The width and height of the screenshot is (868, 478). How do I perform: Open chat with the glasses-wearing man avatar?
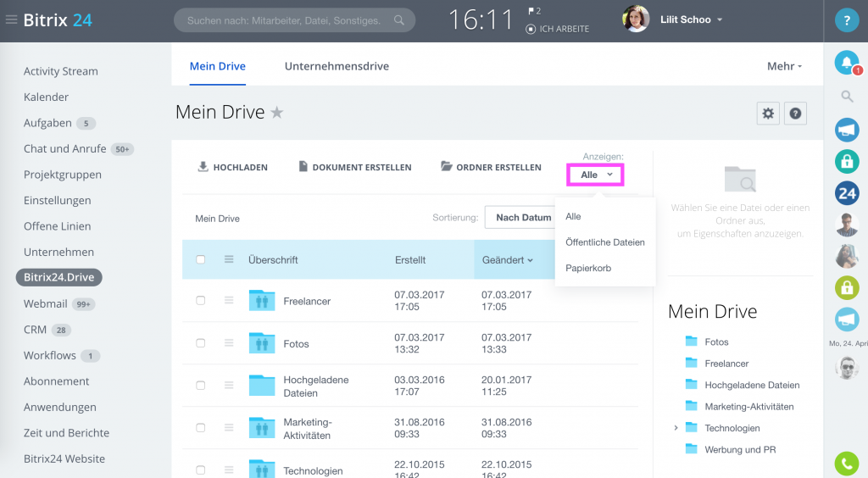(x=847, y=225)
